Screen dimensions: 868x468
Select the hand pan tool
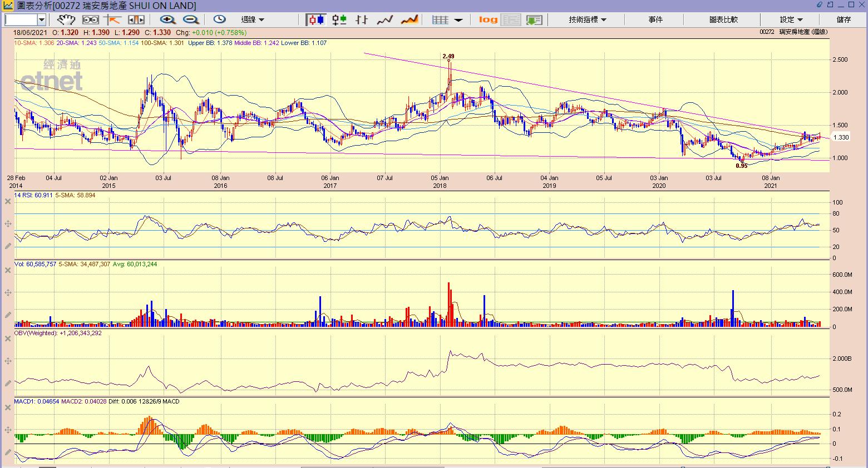point(66,19)
